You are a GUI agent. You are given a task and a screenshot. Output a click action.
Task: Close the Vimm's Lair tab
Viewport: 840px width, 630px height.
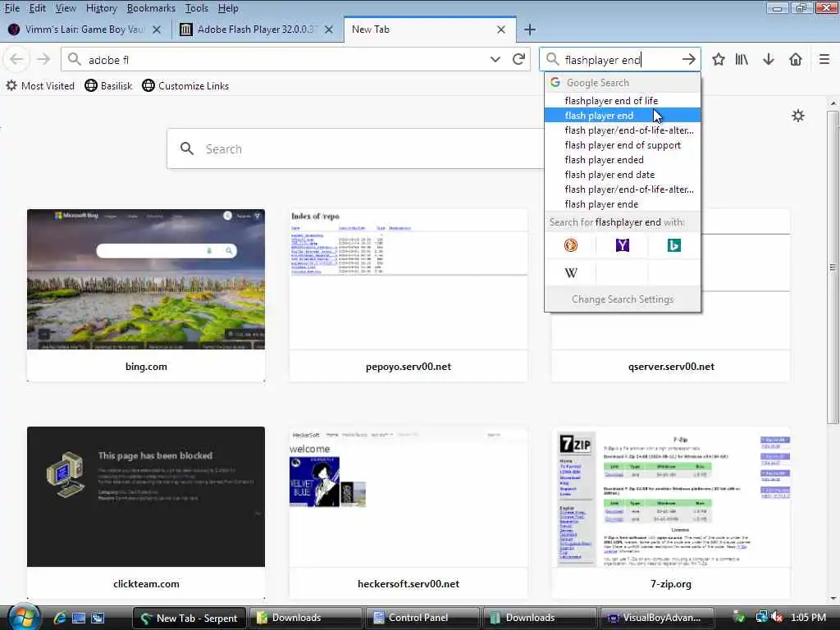[157, 30]
